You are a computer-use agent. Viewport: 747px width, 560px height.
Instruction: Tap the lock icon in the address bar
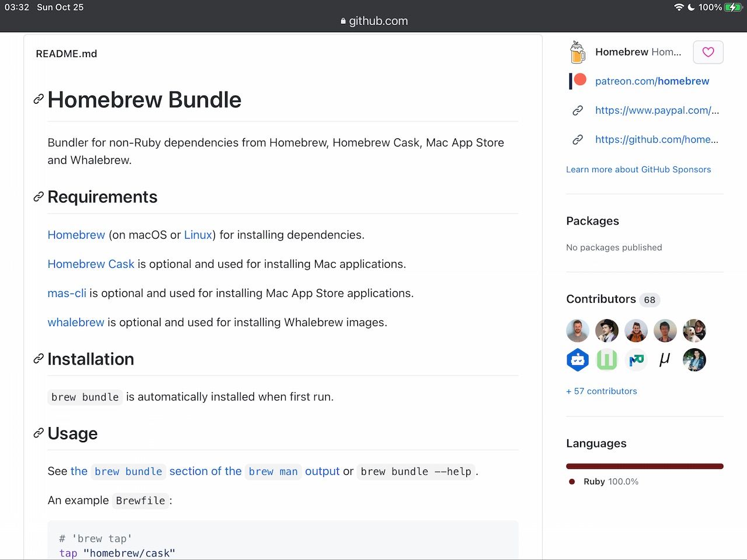[343, 21]
